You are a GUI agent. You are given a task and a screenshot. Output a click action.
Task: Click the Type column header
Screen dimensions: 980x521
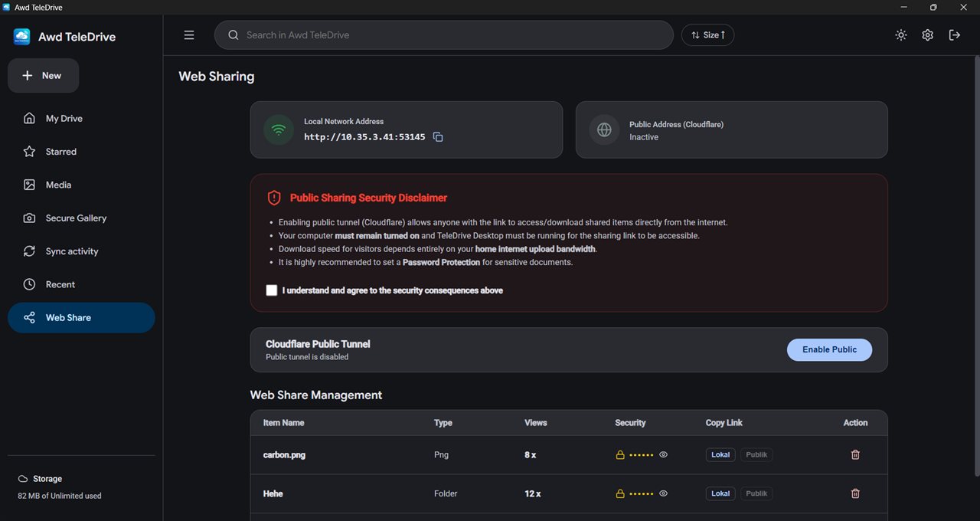click(443, 423)
